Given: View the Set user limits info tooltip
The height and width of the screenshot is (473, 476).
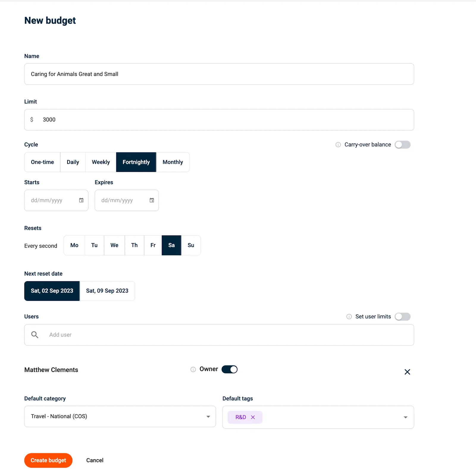Looking at the screenshot, I should pyautogui.click(x=349, y=317).
